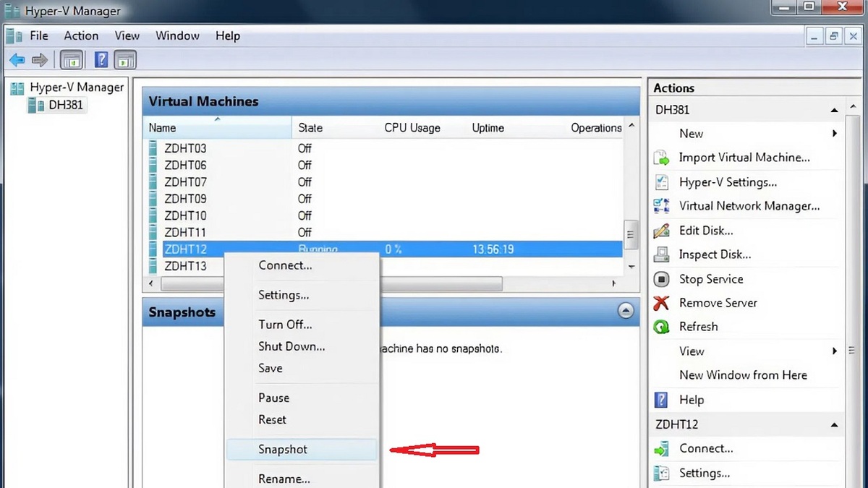The width and height of the screenshot is (868, 488).
Task: Click Import Virtual Machine... action link
Action: pos(744,158)
